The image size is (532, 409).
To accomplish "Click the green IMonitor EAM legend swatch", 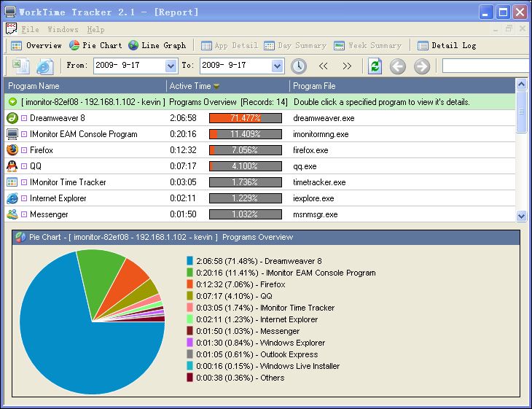I will point(189,272).
